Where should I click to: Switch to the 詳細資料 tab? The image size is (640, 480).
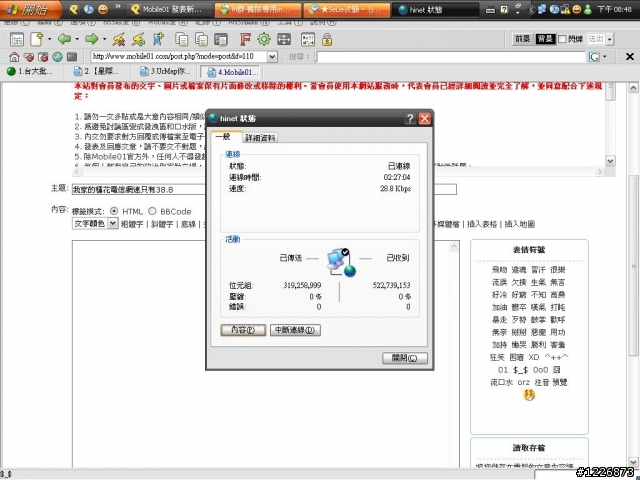pyautogui.click(x=260, y=138)
